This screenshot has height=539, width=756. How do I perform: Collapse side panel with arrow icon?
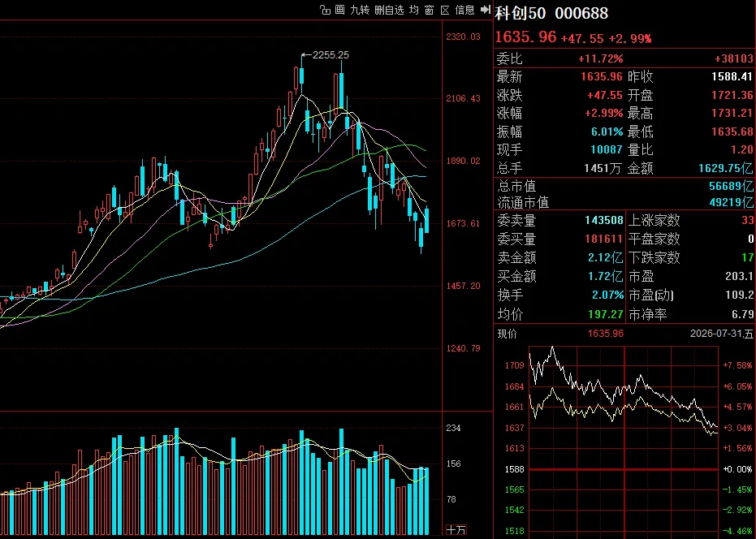pyautogui.click(x=486, y=10)
